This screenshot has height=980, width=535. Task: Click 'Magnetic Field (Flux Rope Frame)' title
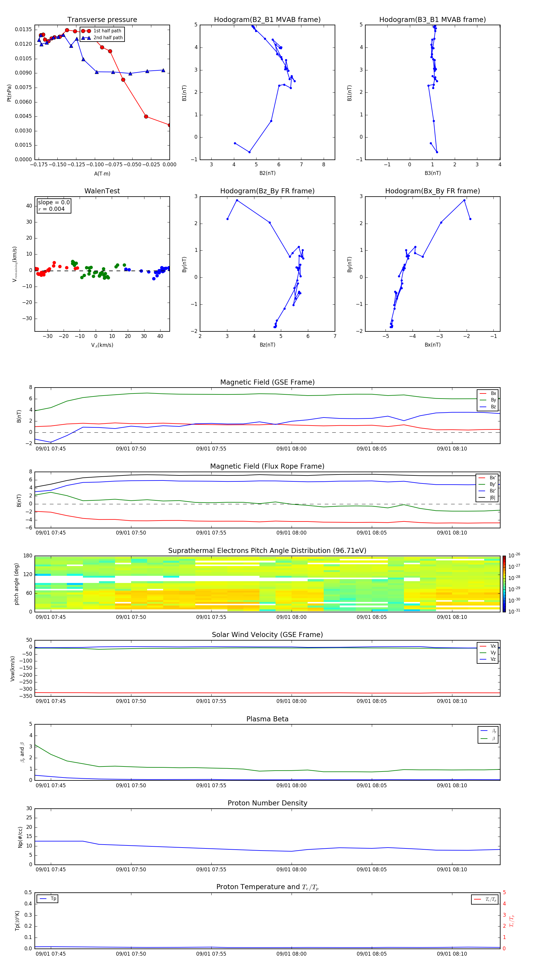(267, 467)
